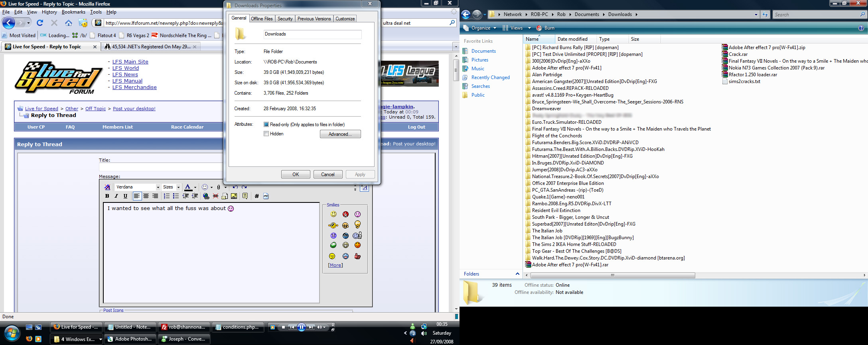This screenshot has height=345, width=868.
Task: Expand grouped Windows Explorer taskbar button
Action: (x=76, y=339)
